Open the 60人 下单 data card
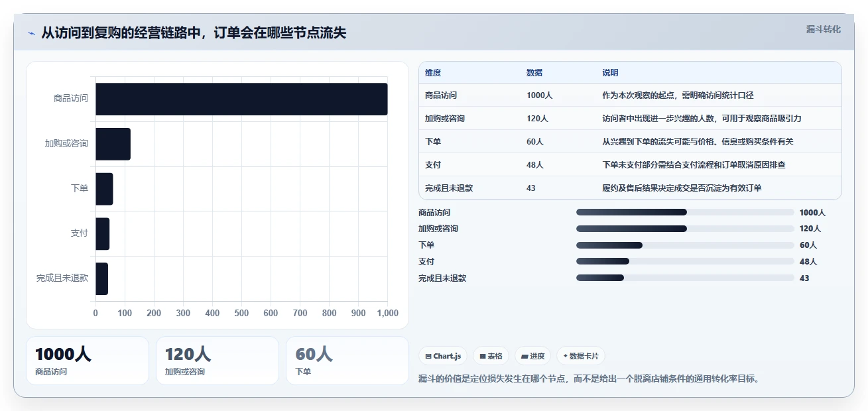Viewport: 868px width, 411px height. coord(347,361)
